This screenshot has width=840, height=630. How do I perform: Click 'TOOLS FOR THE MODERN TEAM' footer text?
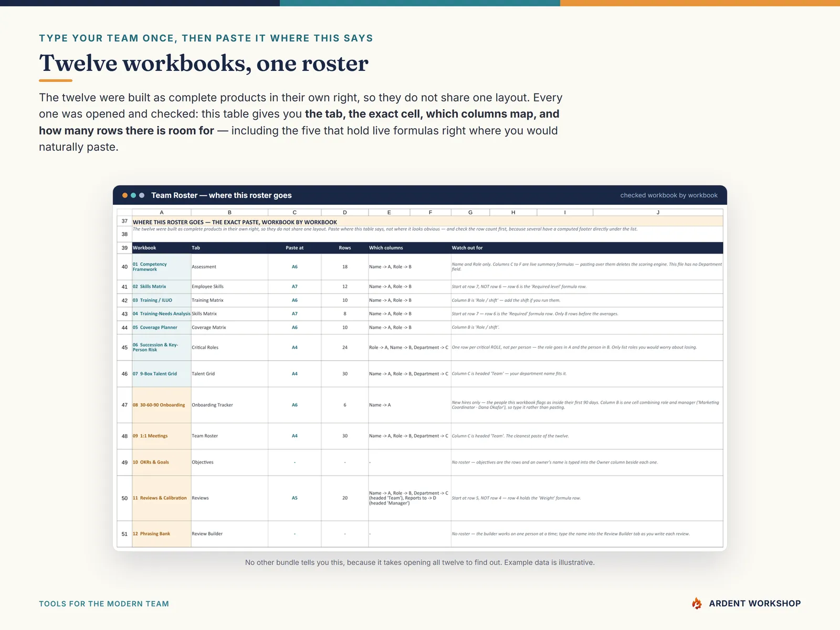[x=104, y=604]
